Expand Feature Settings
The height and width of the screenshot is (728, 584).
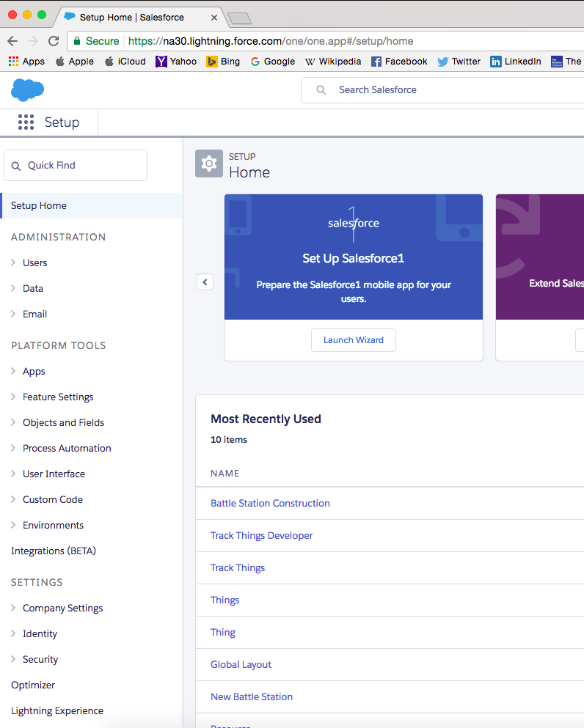point(13,397)
